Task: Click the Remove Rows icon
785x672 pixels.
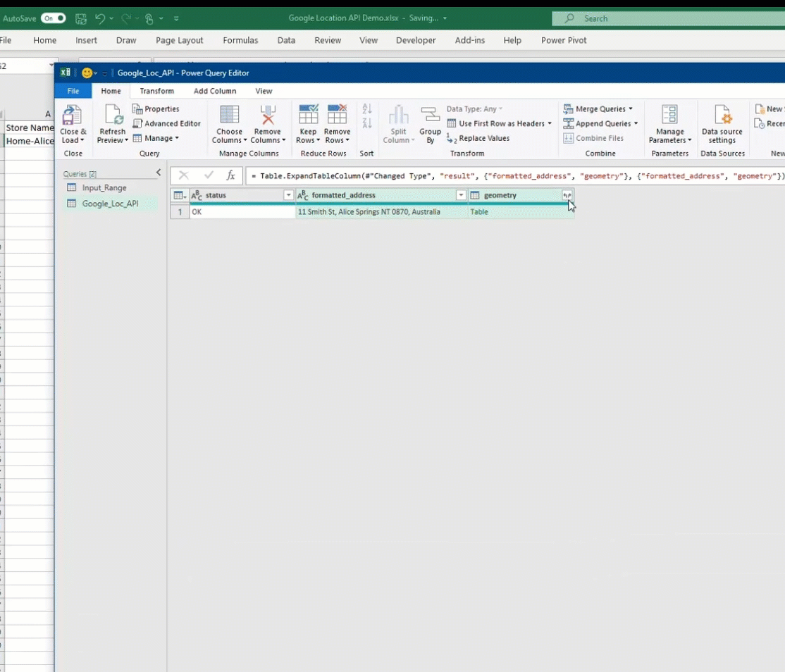Action: [337, 115]
